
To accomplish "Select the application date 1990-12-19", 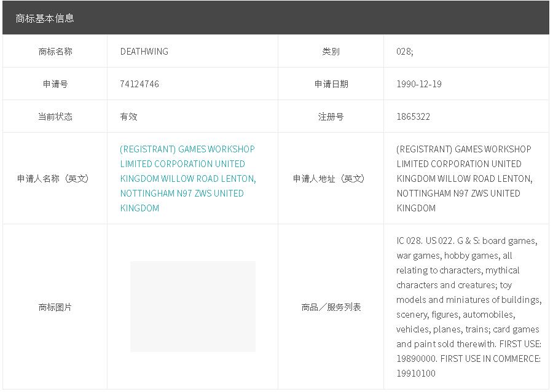I will click(419, 84).
